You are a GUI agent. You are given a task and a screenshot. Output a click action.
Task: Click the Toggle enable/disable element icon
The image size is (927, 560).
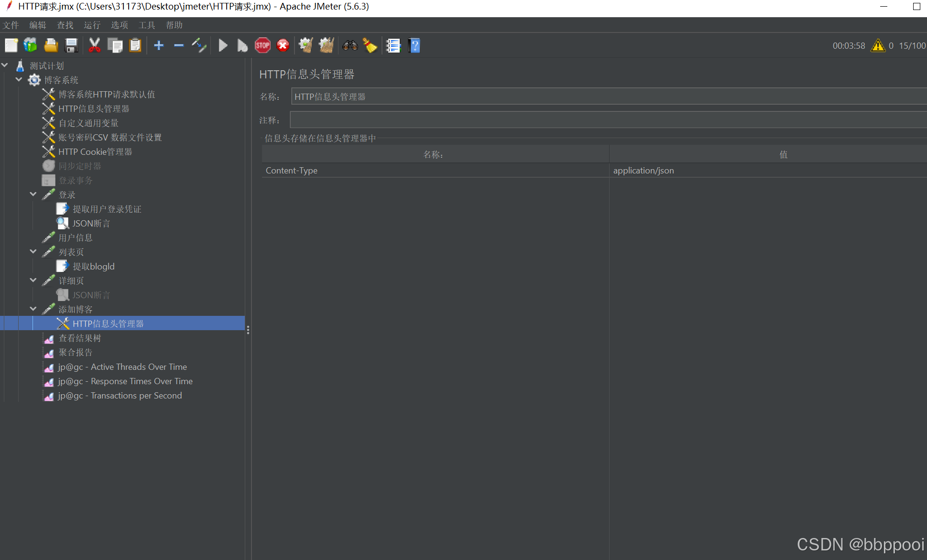click(x=199, y=46)
